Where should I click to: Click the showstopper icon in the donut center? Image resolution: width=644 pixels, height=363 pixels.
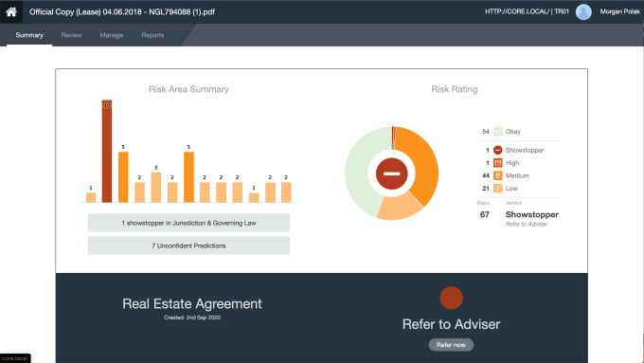[x=391, y=173]
